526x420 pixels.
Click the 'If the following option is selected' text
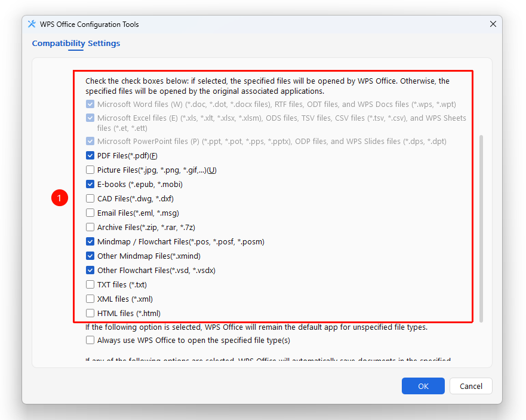point(257,327)
